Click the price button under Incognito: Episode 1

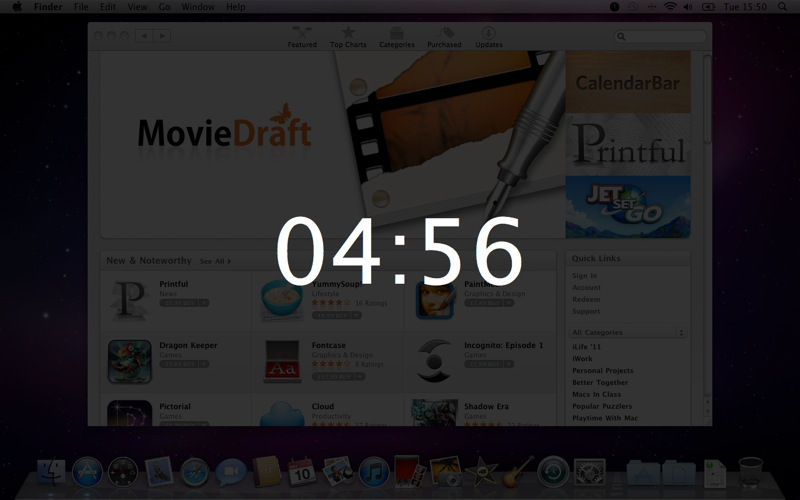(489, 364)
